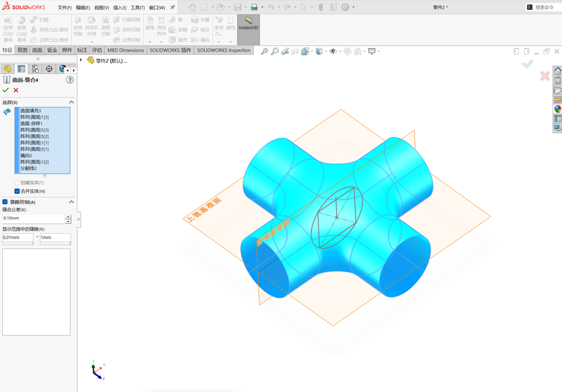Cancel the feature with red X

pos(16,90)
